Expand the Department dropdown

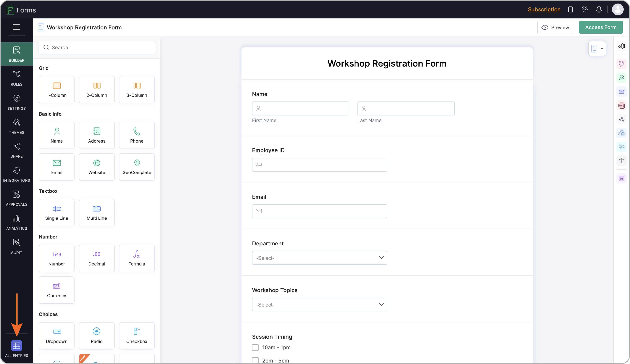pos(320,258)
